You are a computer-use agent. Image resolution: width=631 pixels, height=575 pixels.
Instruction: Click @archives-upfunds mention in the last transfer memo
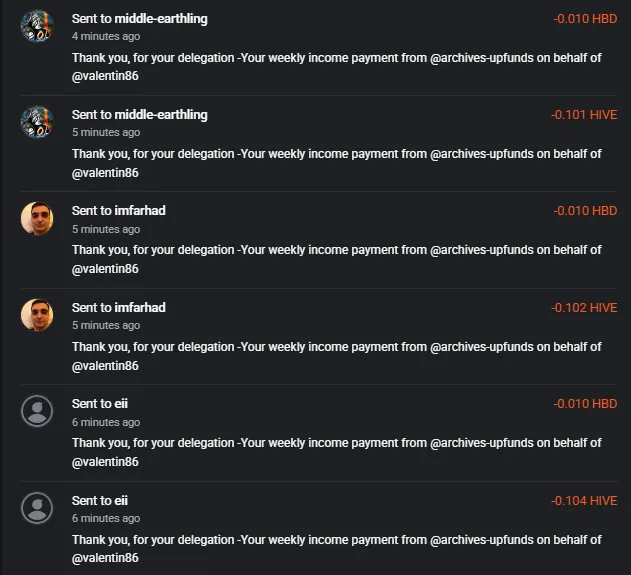(482, 540)
